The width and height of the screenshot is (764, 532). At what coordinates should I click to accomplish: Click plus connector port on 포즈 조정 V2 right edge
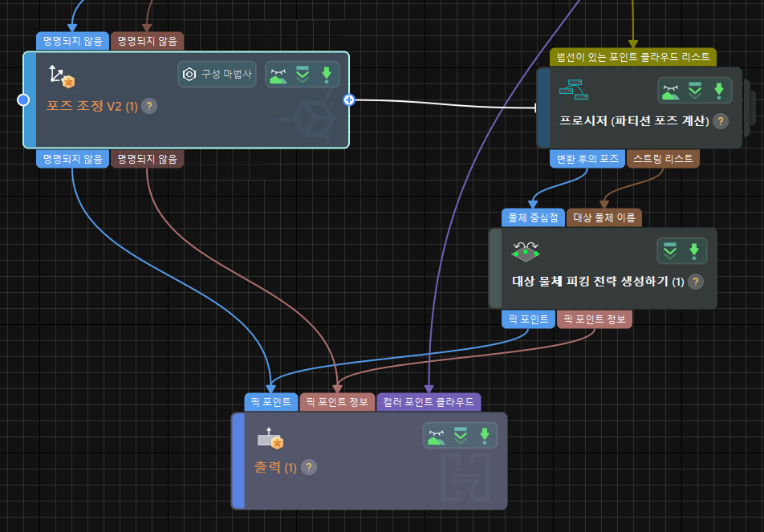click(349, 99)
